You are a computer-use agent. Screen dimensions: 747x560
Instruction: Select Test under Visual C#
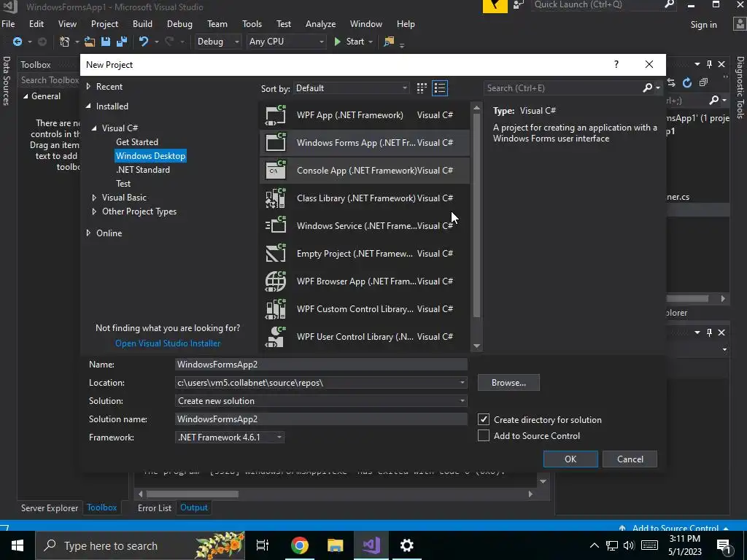coord(123,183)
